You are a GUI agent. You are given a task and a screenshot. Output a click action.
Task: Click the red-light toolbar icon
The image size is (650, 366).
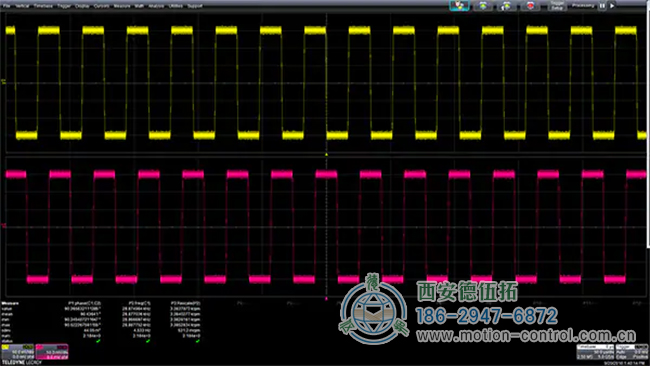(x=530, y=5)
